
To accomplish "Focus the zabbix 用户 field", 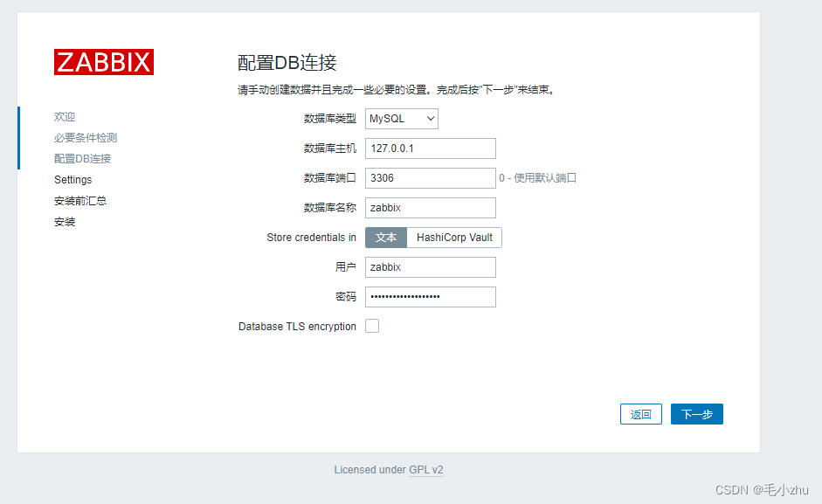I will pyautogui.click(x=430, y=266).
